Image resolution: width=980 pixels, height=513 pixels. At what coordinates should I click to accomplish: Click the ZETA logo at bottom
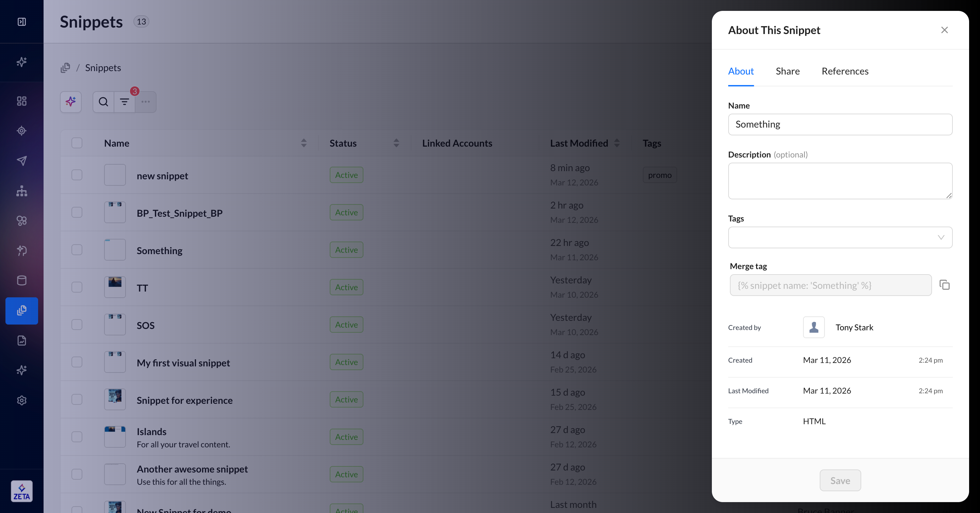22,491
